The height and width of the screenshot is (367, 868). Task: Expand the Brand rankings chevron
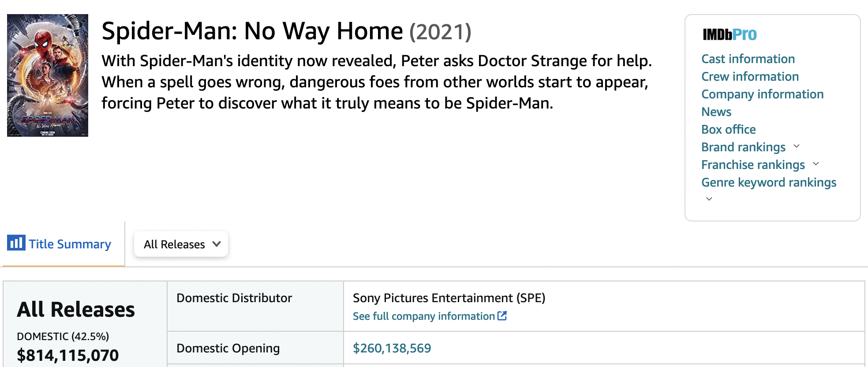pos(797,146)
